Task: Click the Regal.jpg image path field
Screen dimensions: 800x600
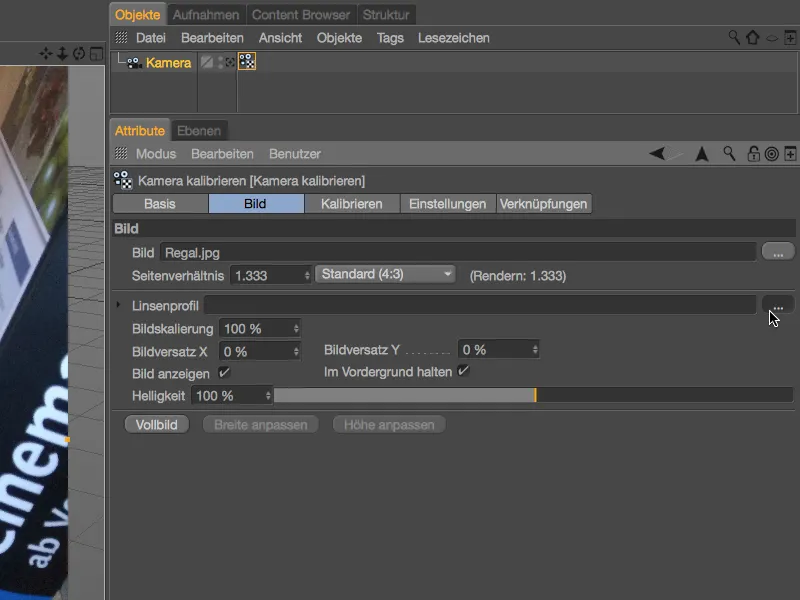Action: (x=458, y=253)
